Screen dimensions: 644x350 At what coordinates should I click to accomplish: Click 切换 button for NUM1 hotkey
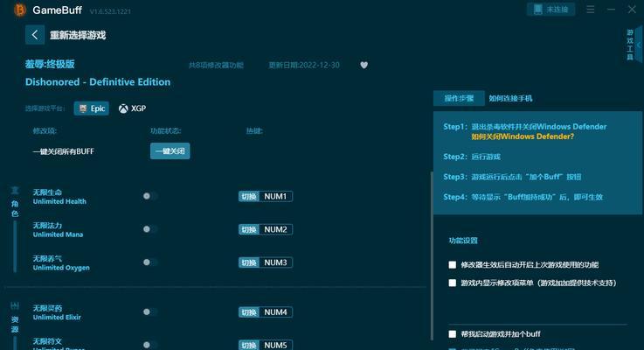pyautogui.click(x=249, y=196)
